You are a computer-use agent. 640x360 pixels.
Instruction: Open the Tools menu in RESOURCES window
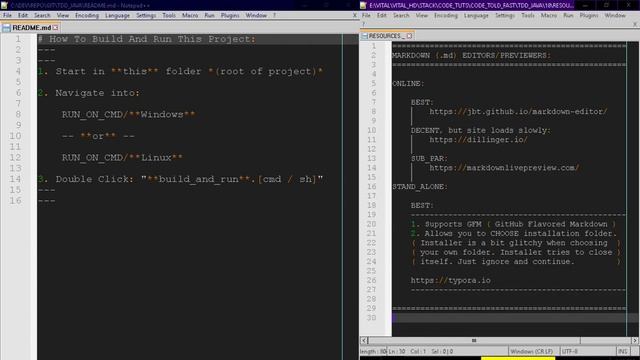pyautogui.click(x=528, y=15)
